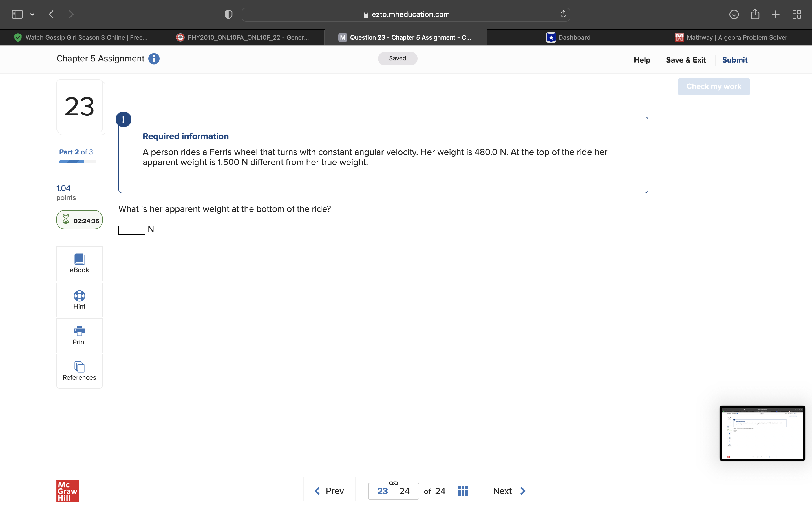Screen dimensions: 812x507
Task: Switch to the Mathway Algebra Problem Solver tab
Action: (731, 37)
